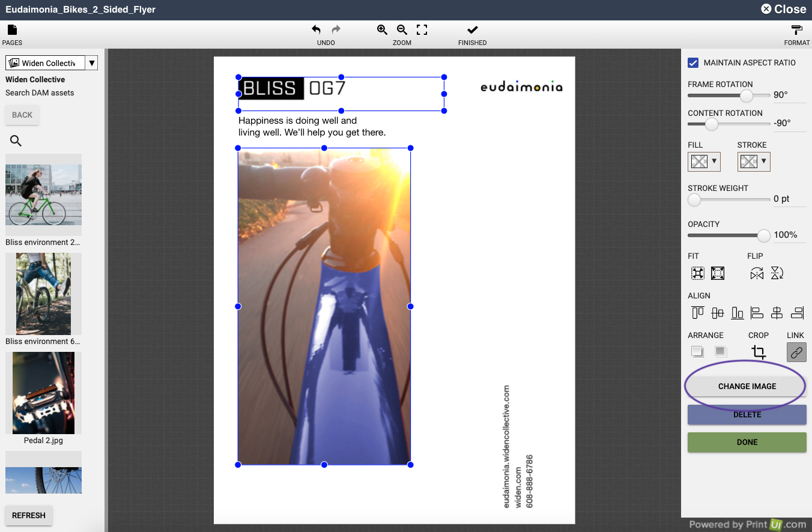Click the darker Arrange icon
Screen dimensions: 812x532
(x=720, y=352)
